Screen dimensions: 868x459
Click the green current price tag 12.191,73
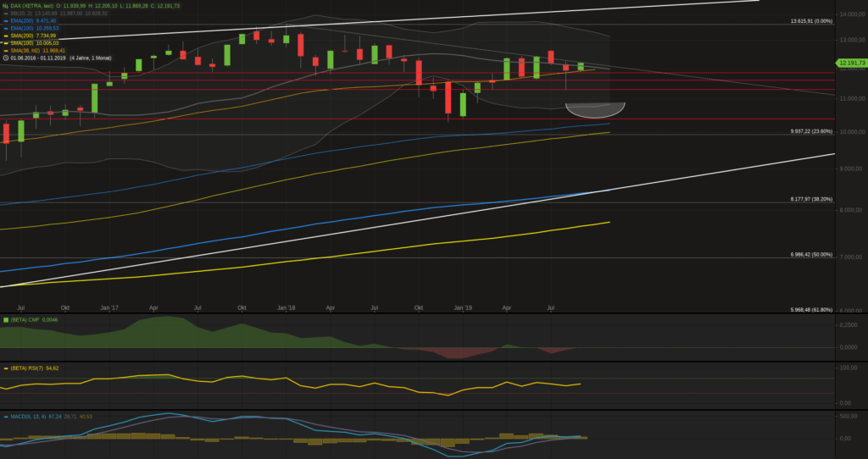tap(851, 63)
